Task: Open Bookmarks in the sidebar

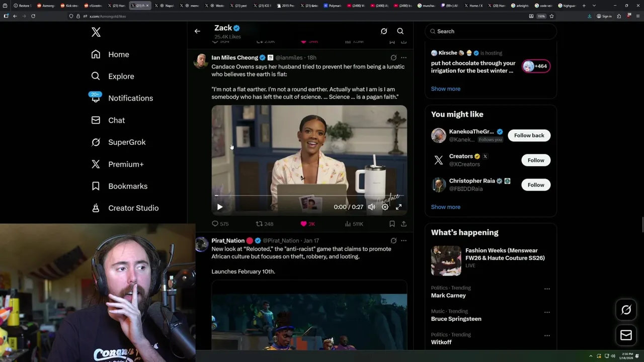Action: (119, 186)
